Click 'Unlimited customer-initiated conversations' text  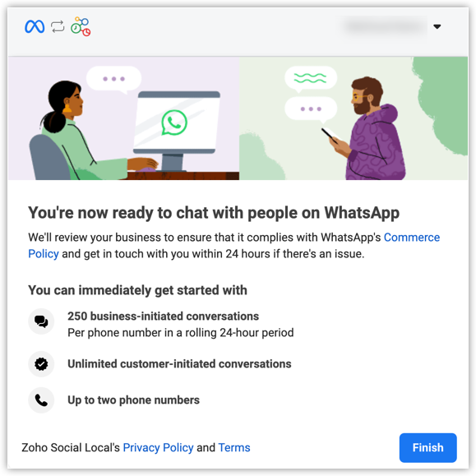coord(179,364)
